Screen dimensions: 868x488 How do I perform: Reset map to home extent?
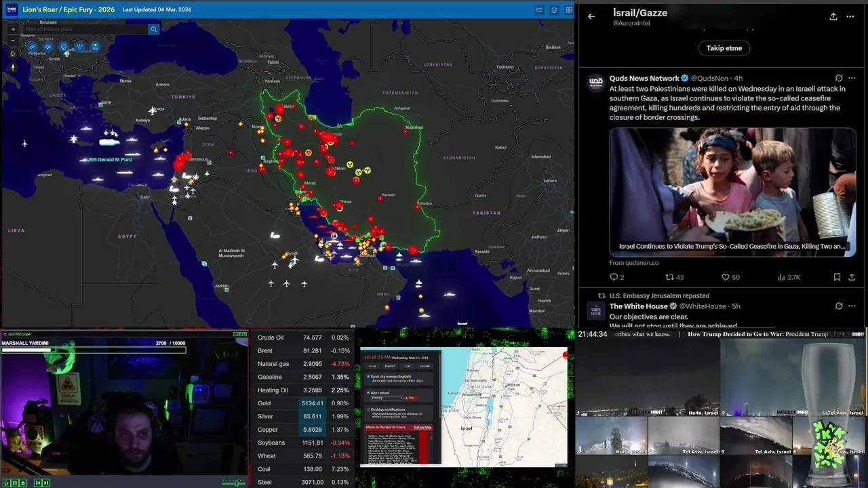tap(13, 54)
